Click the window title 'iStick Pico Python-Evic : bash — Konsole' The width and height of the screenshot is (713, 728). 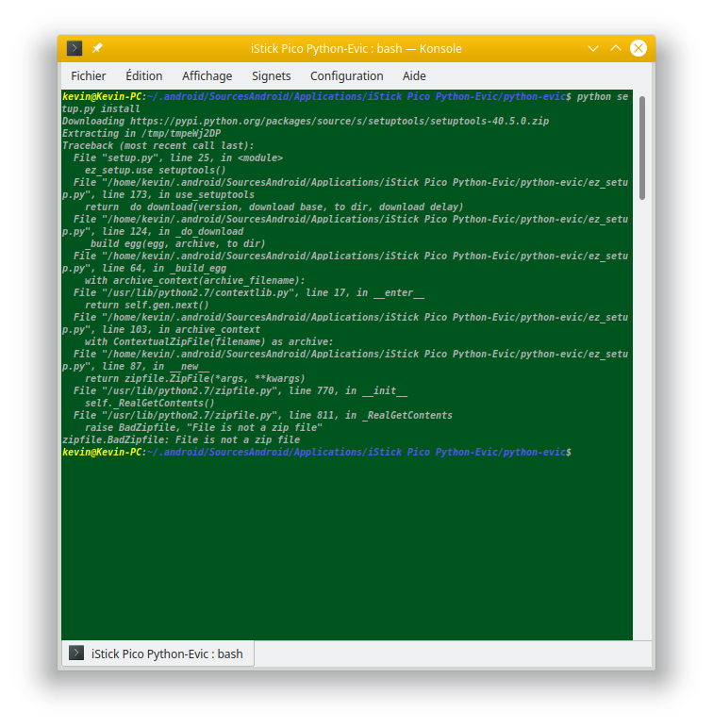click(356, 48)
